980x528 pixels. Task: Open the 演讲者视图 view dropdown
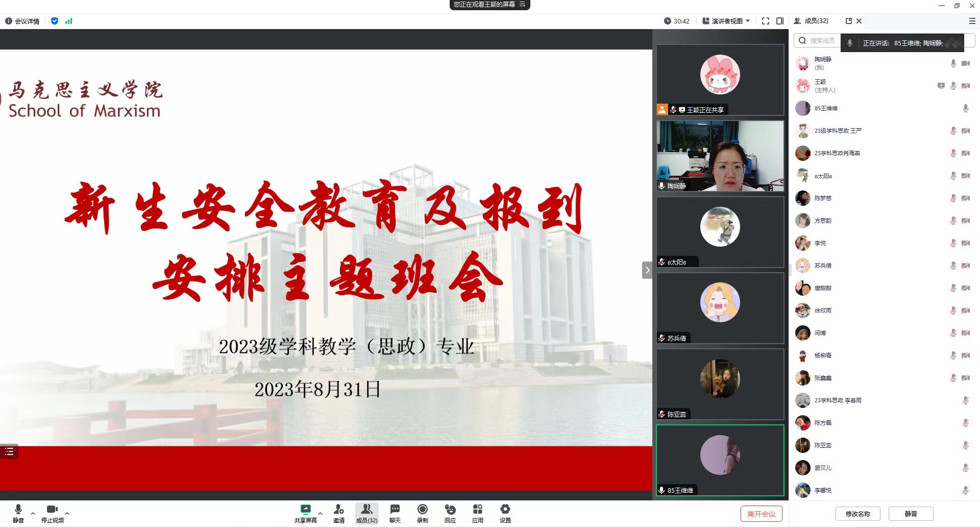tap(726, 21)
